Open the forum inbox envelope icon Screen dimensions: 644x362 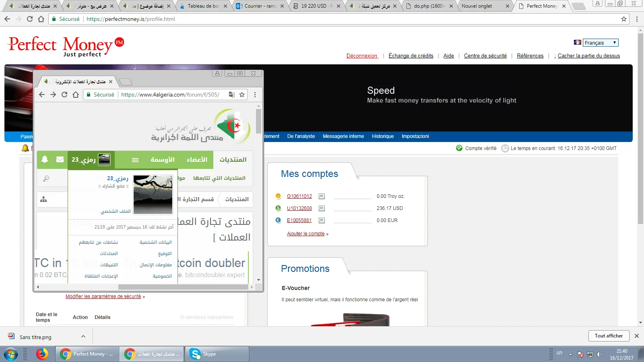coord(60,159)
